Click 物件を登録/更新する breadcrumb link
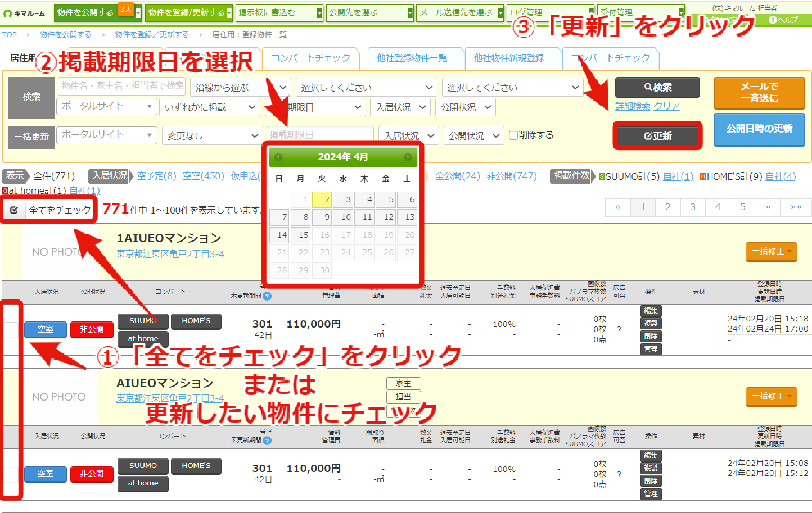Viewport: 812px width, 513px height. [152, 34]
